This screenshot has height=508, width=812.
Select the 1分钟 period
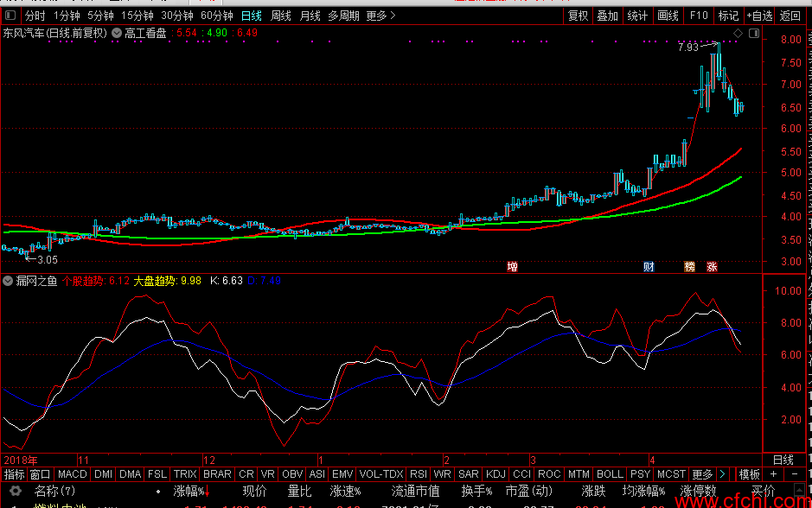pyautogui.click(x=67, y=16)
